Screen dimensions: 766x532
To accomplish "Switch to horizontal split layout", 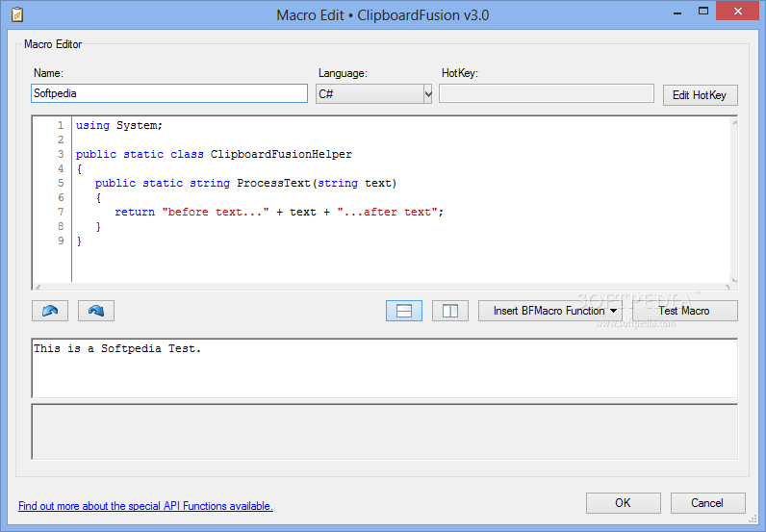I will (x=404, y=311).
